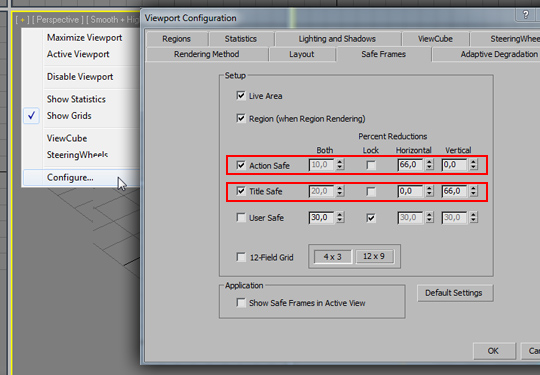Click Title Safe Vertical field 66,0

click(455, 191)
